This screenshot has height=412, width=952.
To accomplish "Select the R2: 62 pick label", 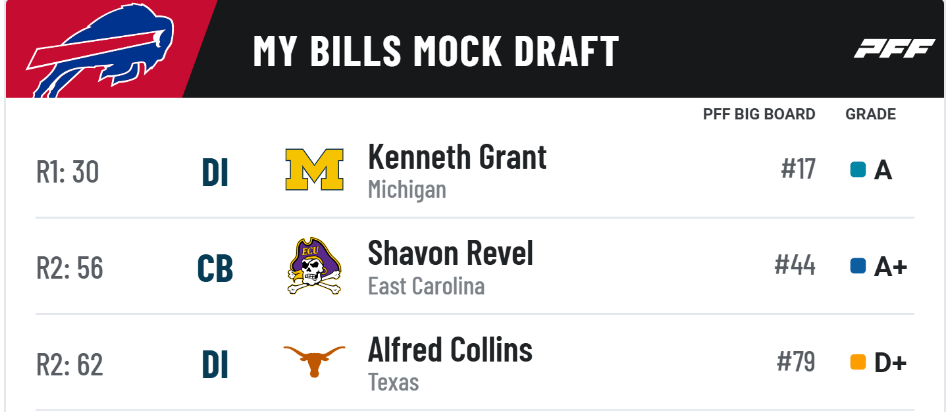I will click(70, 365).
